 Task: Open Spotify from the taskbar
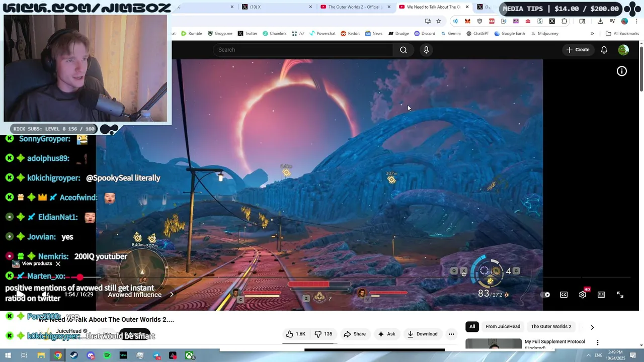(107, 355)
